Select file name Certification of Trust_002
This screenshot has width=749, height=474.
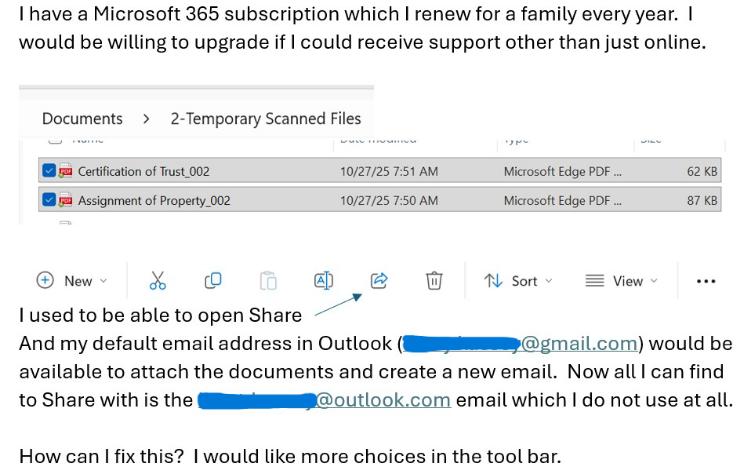click(143, 172)
